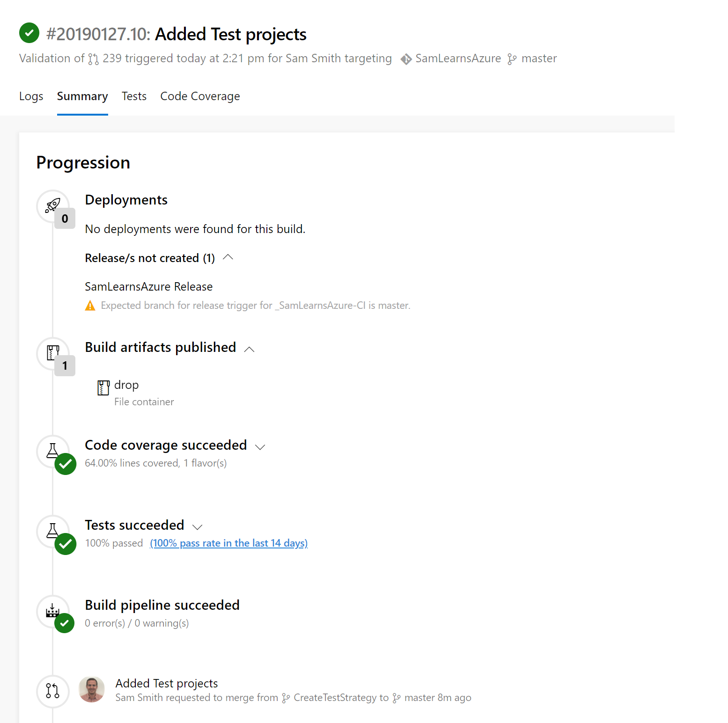Switch to the Tests tab
Screen dimensions: 728x723
[134, 96]
